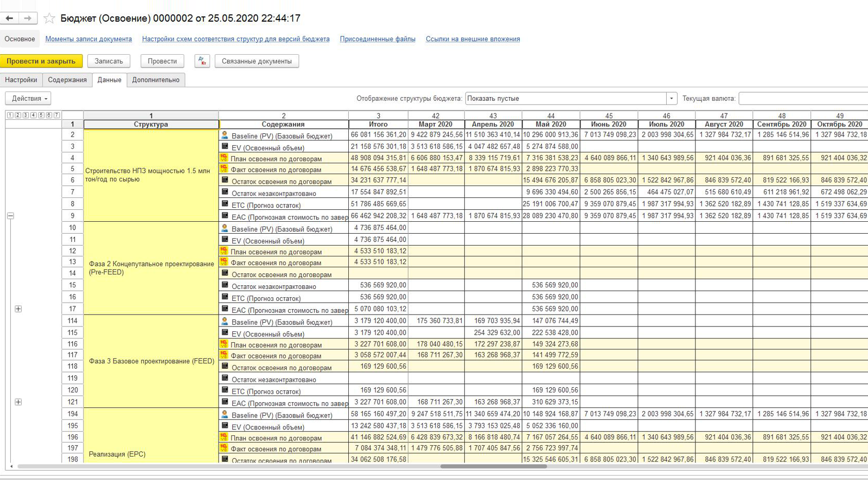Viewport: 868px width, 488px height.
Task: Show grouping level 5
Action: pos(41,115)
